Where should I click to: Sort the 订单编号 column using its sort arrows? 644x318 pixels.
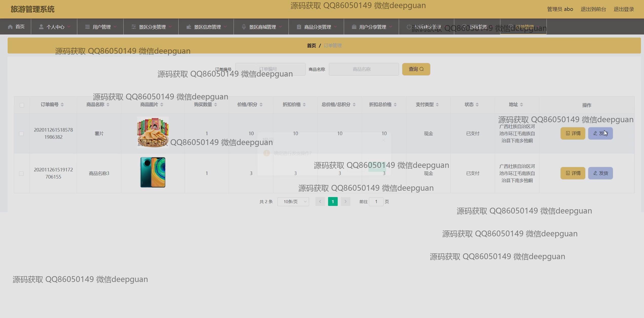(62, 105)
